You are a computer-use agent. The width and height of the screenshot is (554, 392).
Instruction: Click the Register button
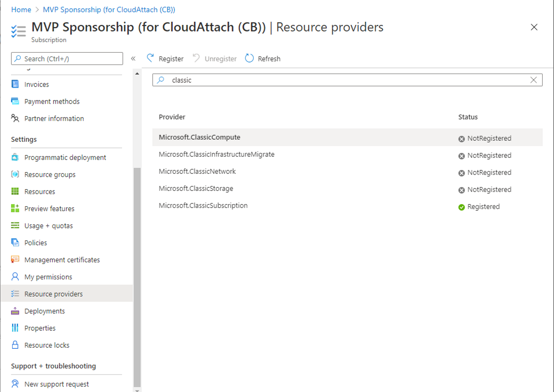coord(165,58)
